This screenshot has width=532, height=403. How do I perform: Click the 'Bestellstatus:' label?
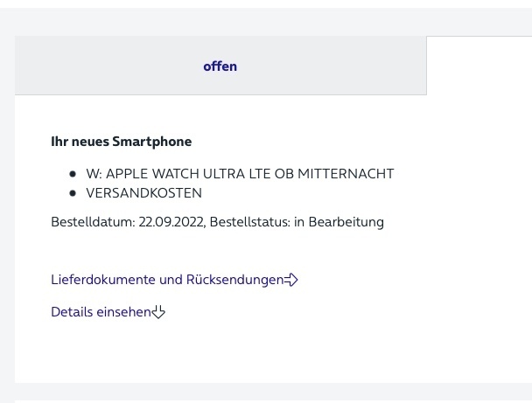(250, 222)
